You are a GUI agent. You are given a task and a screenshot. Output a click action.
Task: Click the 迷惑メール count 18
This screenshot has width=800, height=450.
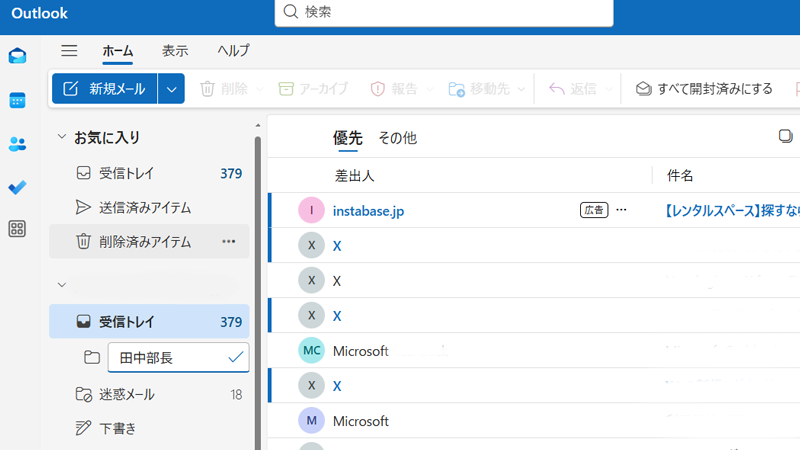[x=236, y=394]
